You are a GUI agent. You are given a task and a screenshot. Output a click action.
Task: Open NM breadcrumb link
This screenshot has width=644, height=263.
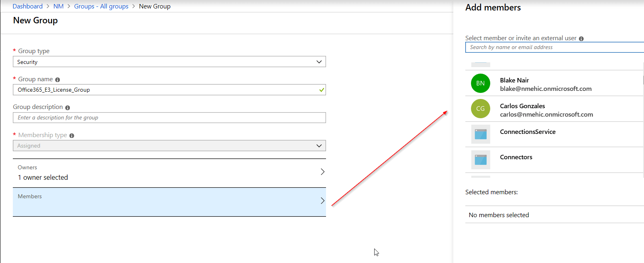58,6
